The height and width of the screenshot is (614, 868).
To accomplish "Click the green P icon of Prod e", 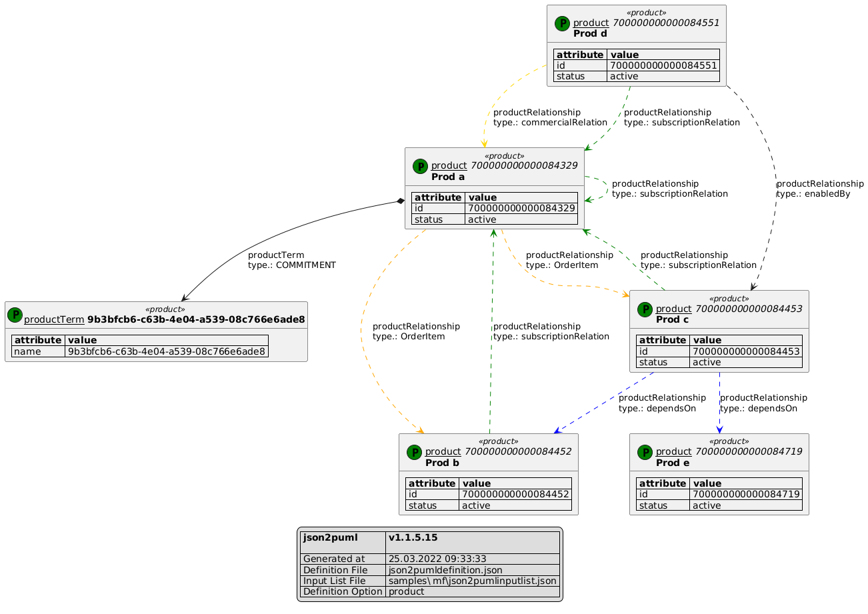I will coord(645,452).
